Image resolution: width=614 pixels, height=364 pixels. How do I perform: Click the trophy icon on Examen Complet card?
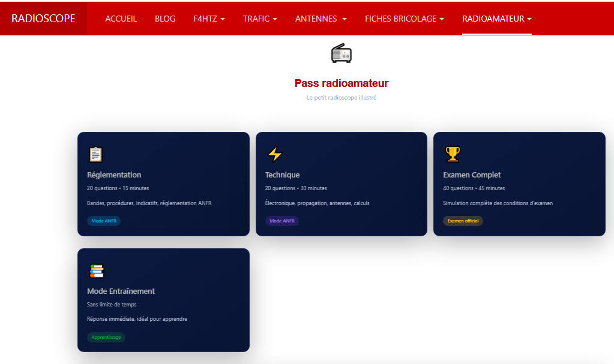pyautogui.click(x=452, y=155)
